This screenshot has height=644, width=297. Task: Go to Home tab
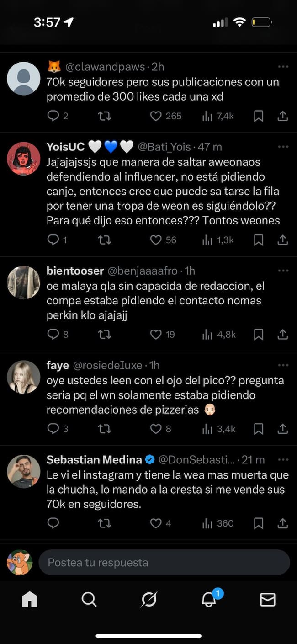pos(30,599)
